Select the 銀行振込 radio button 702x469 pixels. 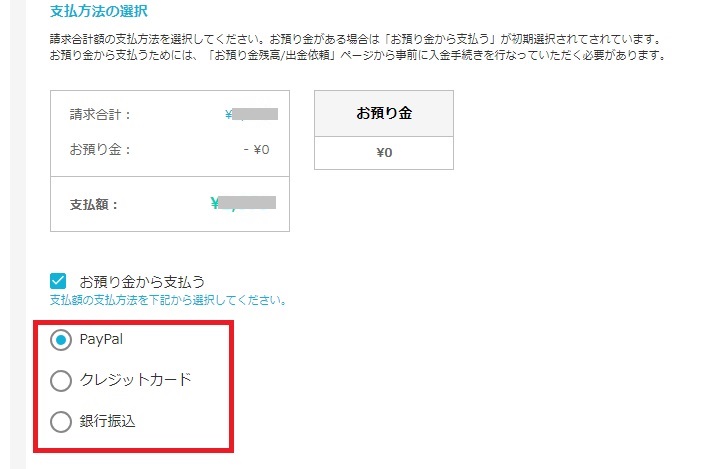pyautogui.click(x=61, y=422)
